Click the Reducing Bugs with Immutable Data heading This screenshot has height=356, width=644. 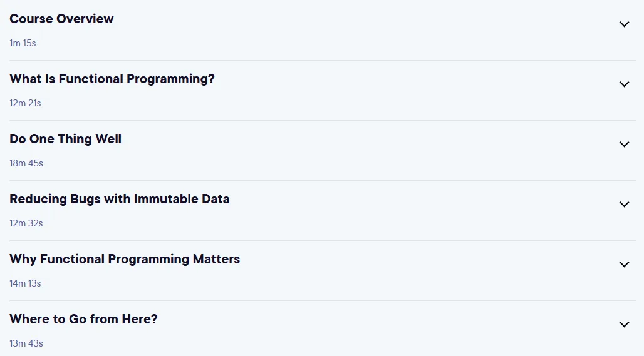point(120,199)
